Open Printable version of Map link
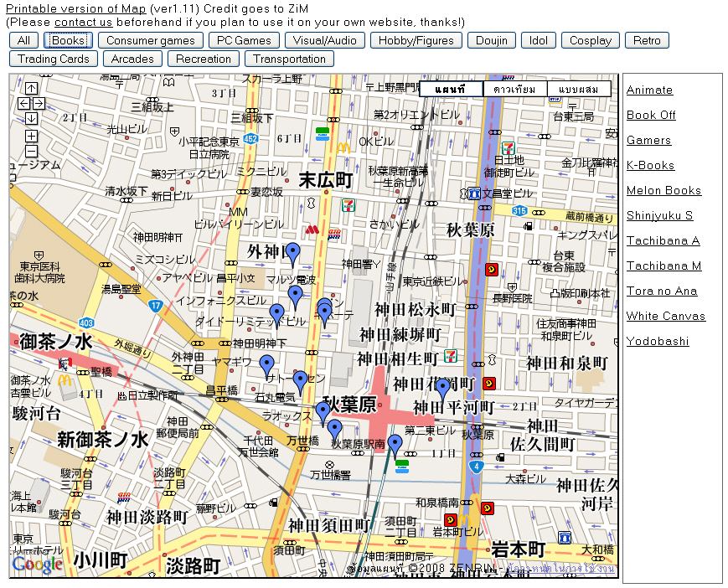 pos(75,8)
